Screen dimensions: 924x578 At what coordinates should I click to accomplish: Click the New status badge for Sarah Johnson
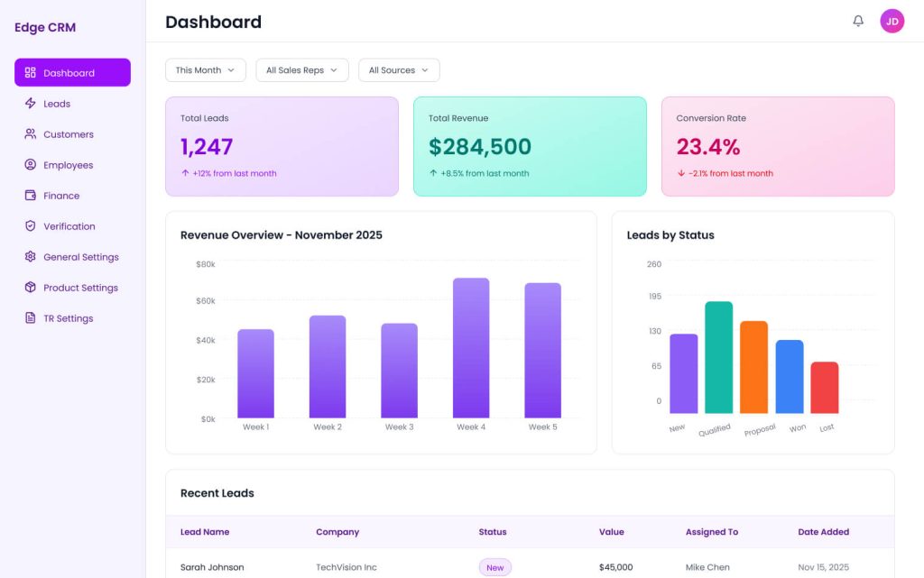[x=494, y=567]
